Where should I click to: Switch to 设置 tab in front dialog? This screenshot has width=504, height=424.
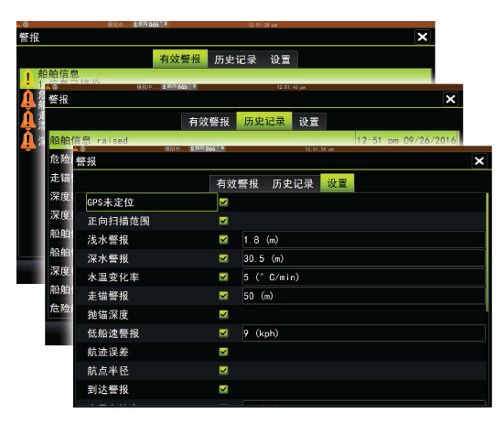point(337,183)
